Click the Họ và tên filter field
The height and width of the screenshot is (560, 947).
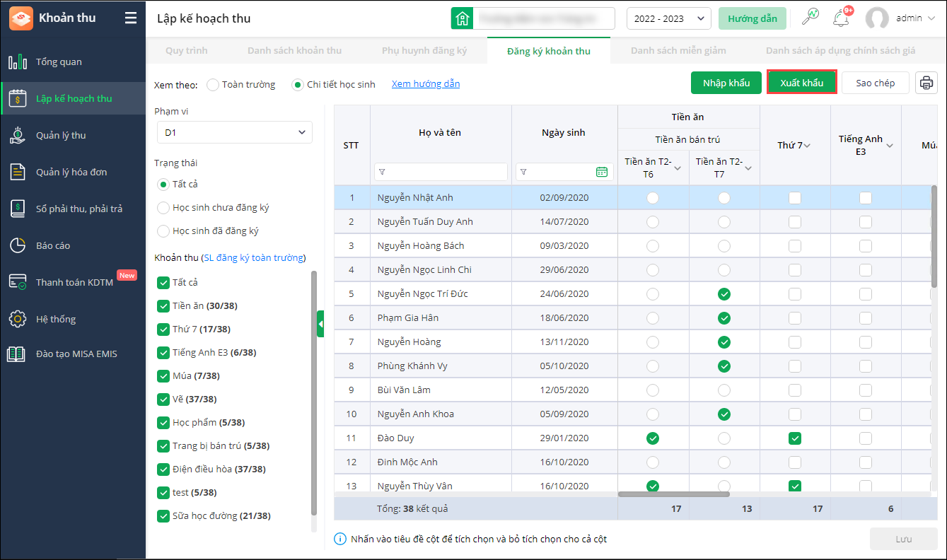pos(446,172)
